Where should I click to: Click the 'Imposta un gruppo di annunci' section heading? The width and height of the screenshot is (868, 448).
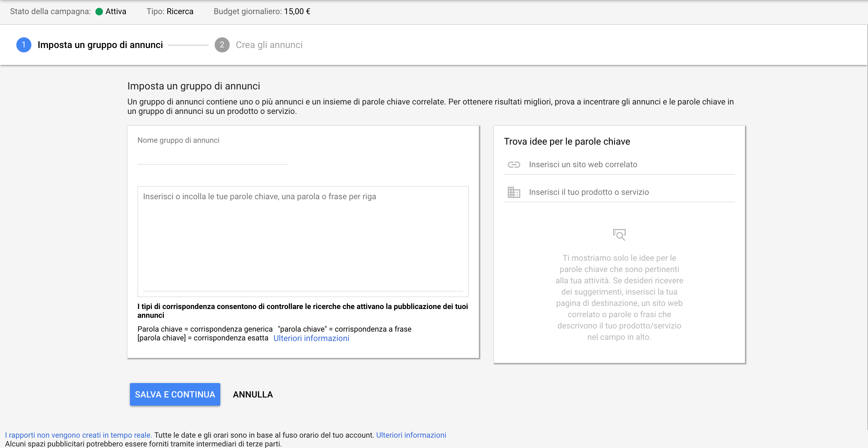194,86
